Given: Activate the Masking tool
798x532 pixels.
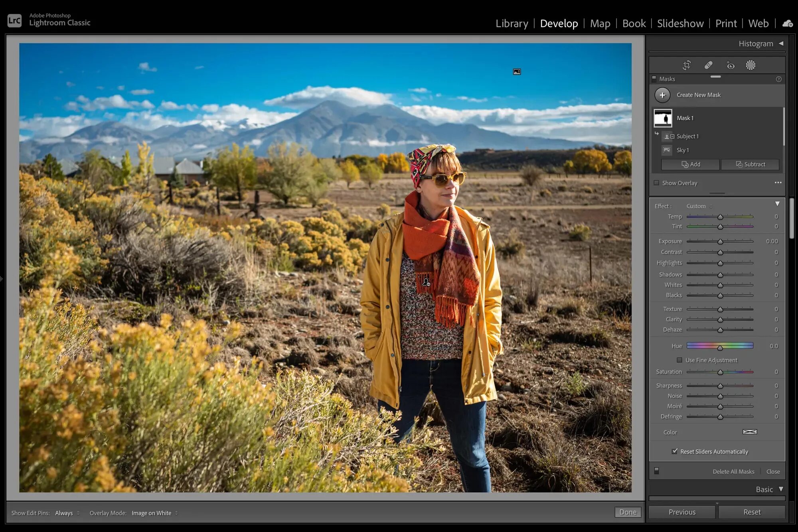Looking at the screenshot, I should [x=751, y=65].
